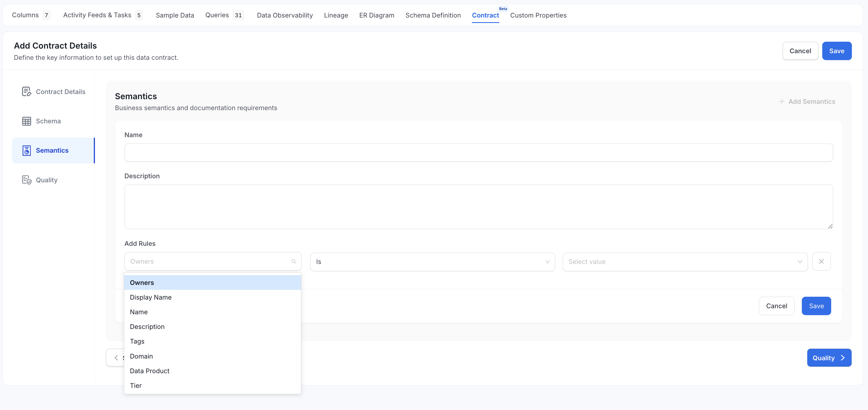868x410 pixels.
Task: Remove the rule with the X icon
Action: pyautogui.click(x=821, y=261)
